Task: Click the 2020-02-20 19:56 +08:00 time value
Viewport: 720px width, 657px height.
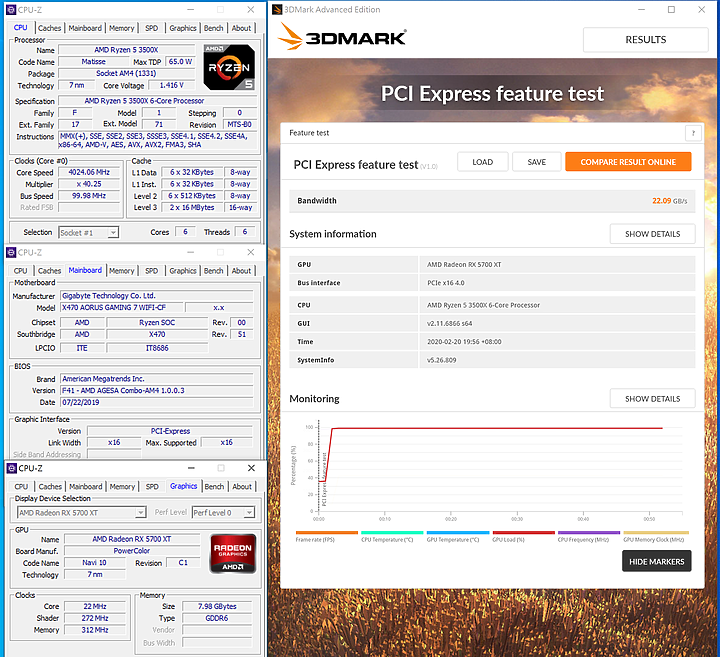Action: point(464,342)
